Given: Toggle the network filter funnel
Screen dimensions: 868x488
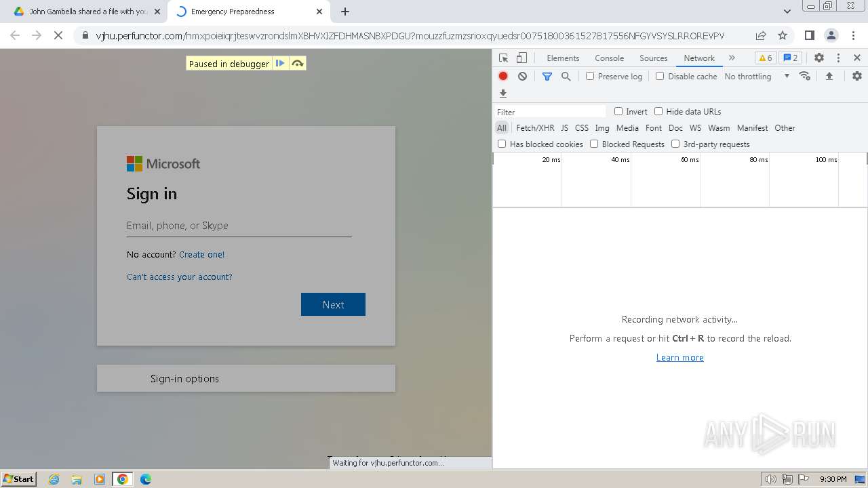Looking at the screenshot, I should tap(547, 77).
